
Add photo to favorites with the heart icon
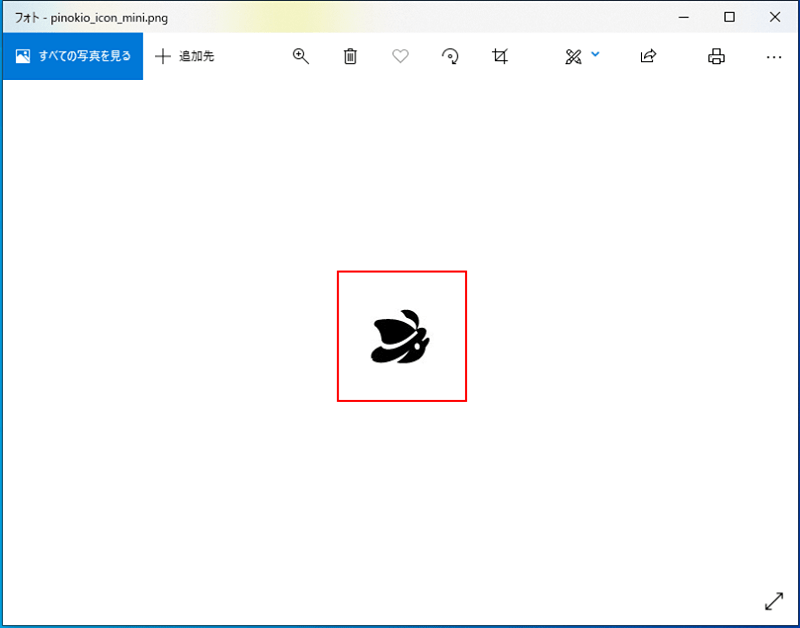(x=400, y=56)
